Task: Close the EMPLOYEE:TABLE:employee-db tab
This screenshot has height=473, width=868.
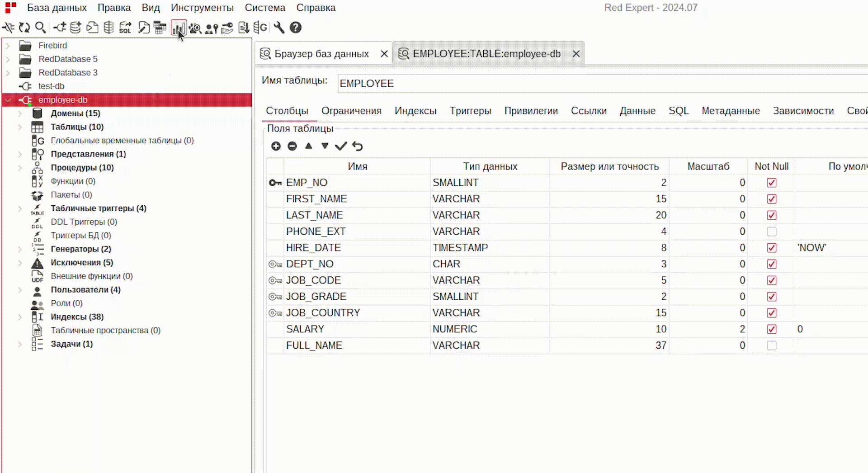Action: coord(576,54)
